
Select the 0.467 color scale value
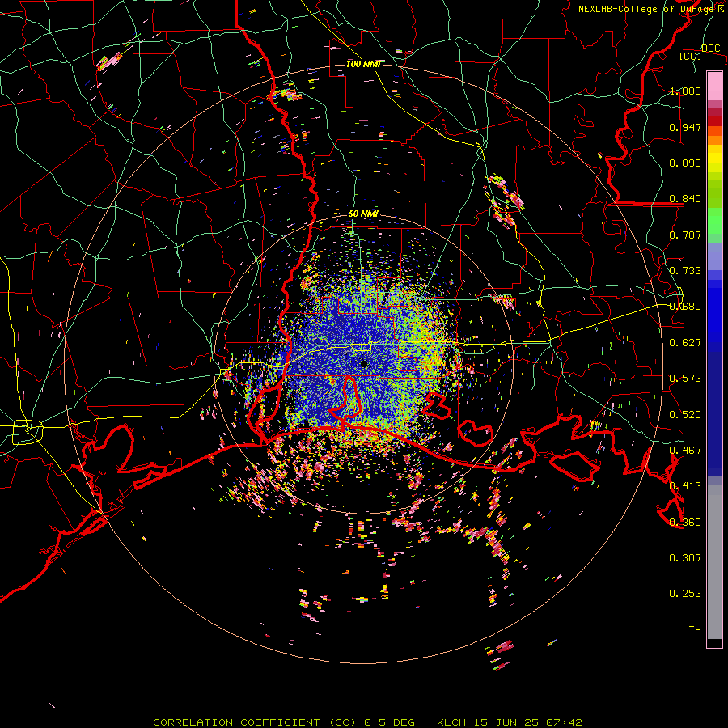[685, 451]
